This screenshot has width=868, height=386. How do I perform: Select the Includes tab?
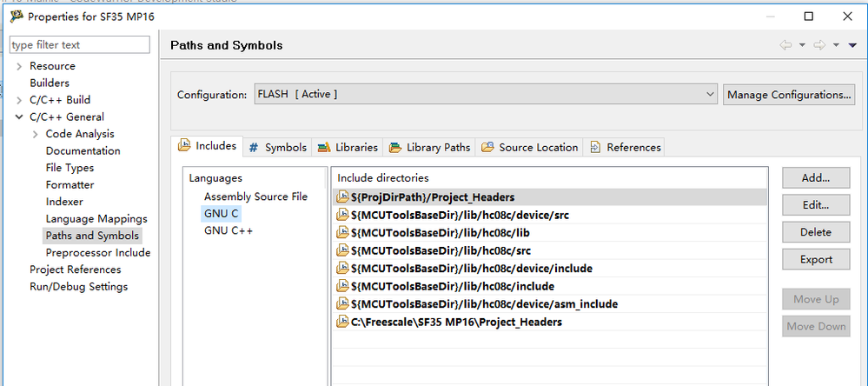click(207, 146)
